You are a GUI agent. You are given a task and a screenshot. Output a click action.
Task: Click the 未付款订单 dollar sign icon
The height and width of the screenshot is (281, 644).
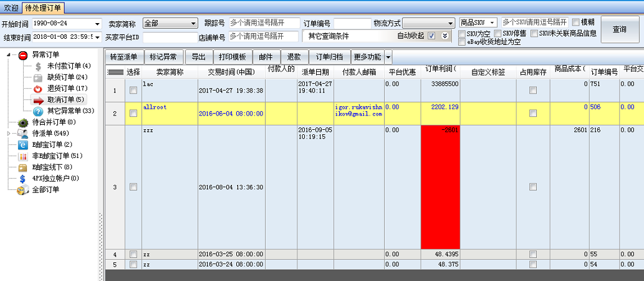(x=38, y=66)
